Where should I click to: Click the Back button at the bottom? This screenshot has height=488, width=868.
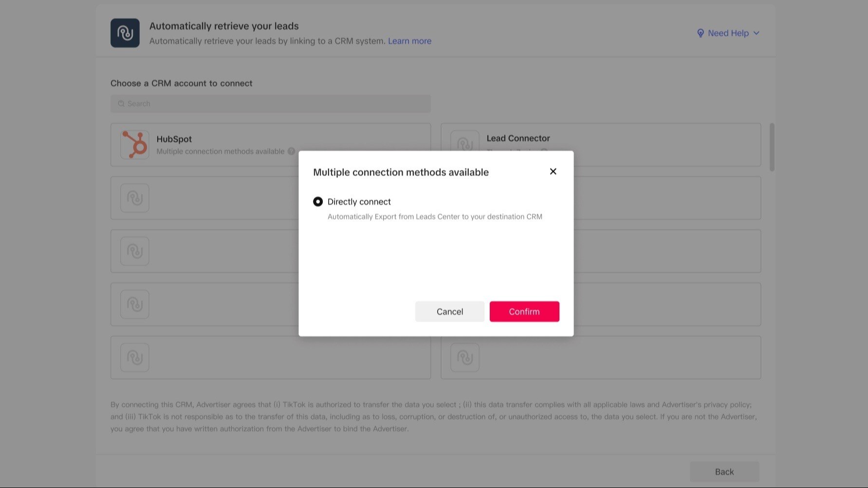(724, 471)
